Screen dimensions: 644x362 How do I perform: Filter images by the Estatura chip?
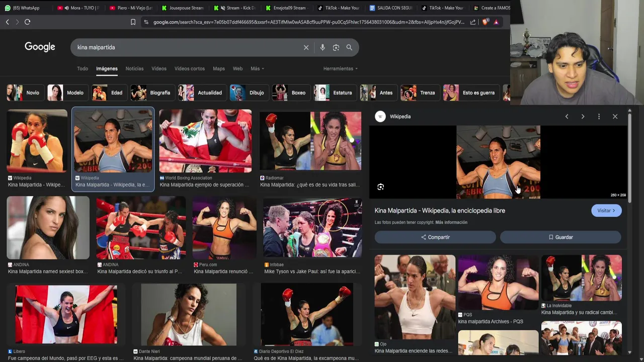pyautogui.click(x=335, y=93)
